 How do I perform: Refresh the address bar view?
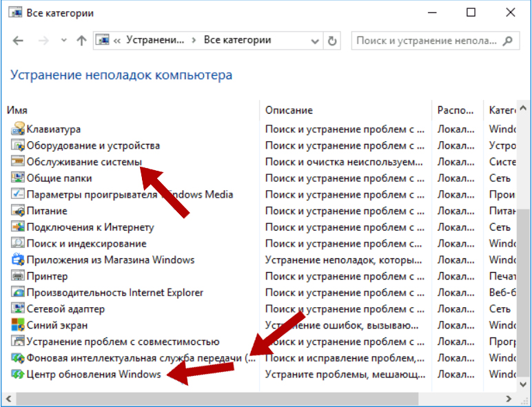tap(332, 41)
